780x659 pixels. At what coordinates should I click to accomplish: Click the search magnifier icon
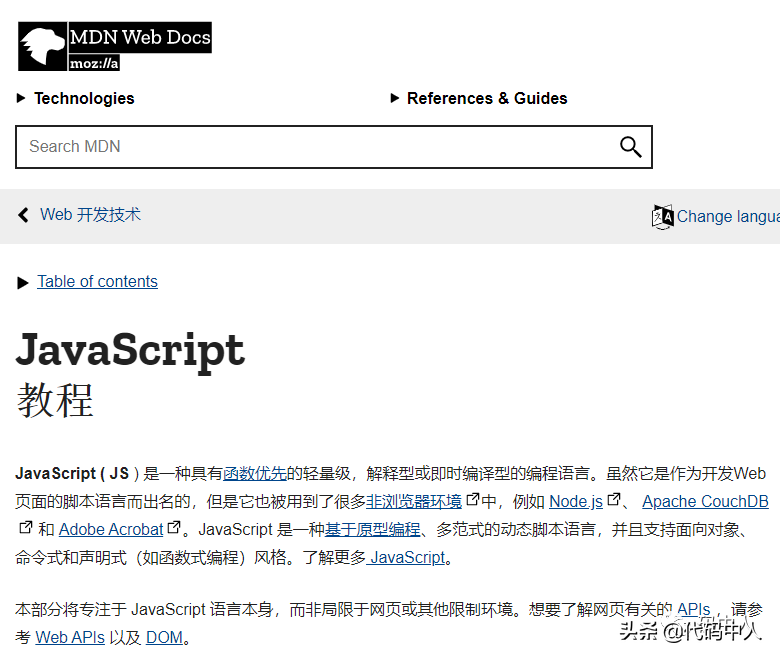pos(630,147)
